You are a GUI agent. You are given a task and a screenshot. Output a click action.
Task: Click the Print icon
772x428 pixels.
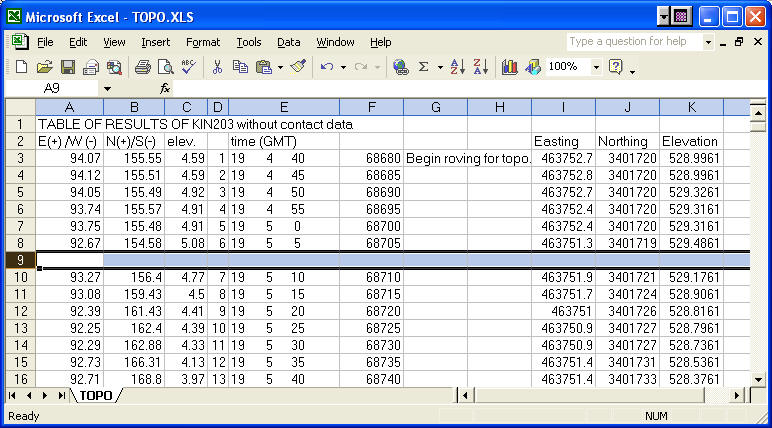tap(142, 67)
